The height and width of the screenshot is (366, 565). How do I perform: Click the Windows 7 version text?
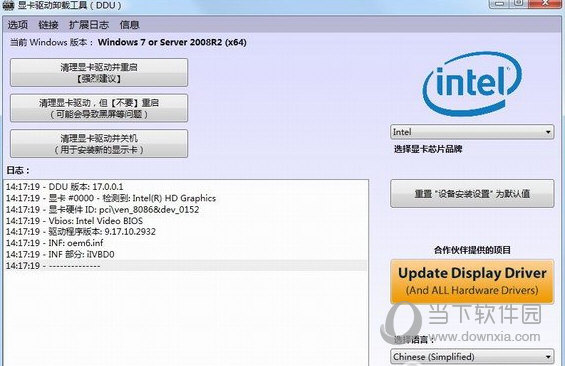172,42
